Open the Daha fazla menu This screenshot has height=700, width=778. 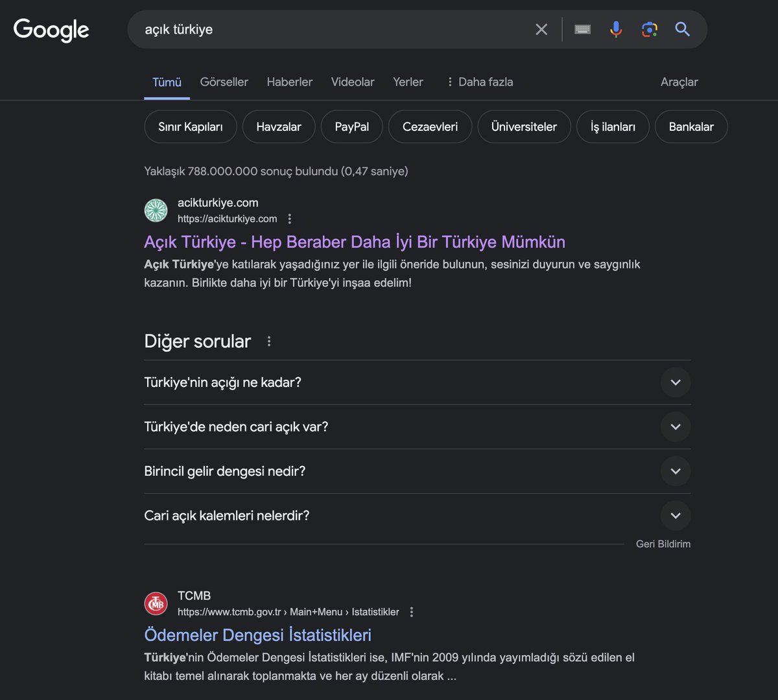coord(480,82)
